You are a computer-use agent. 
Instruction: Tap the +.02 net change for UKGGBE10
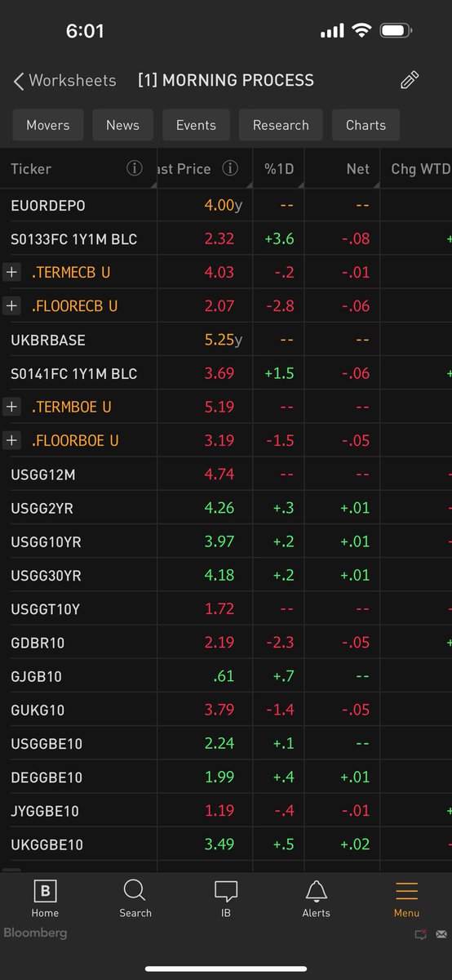pyautogui.click(x=355, y=844)
